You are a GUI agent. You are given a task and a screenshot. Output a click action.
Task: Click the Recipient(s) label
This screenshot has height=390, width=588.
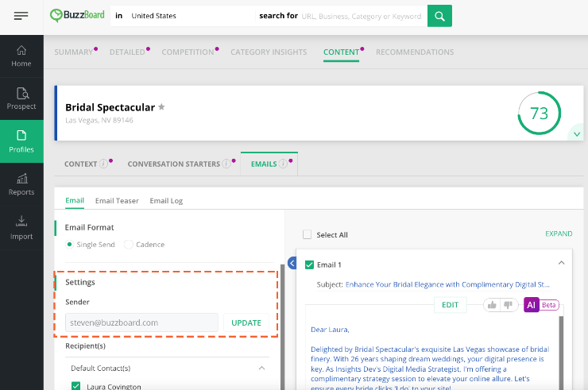[x=85, y=346]
